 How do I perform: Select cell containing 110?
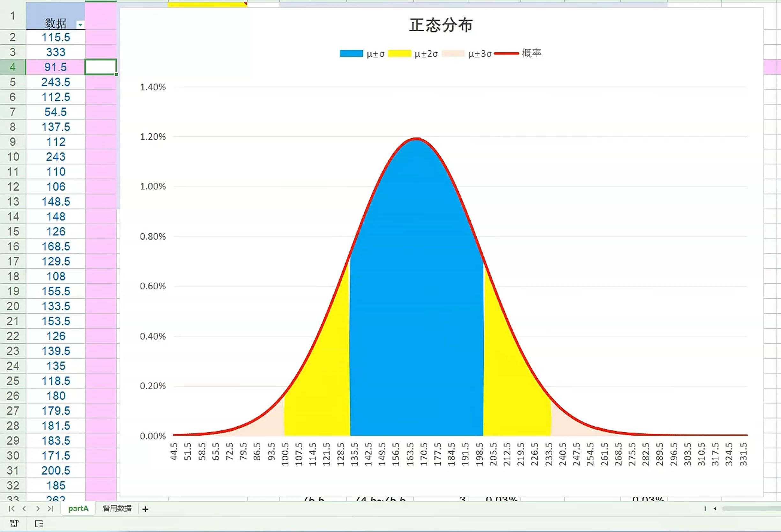tap(56, 171)
